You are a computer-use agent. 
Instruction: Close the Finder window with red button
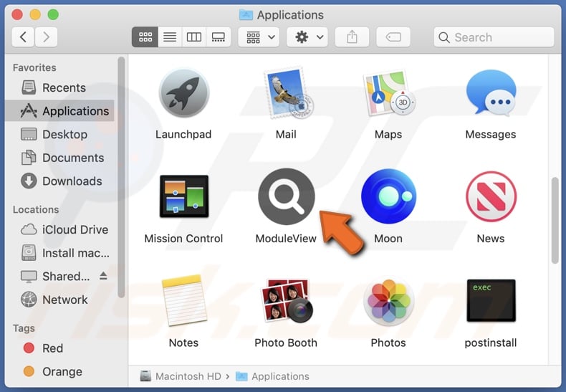pyautogui.click(x=17, y=14)
